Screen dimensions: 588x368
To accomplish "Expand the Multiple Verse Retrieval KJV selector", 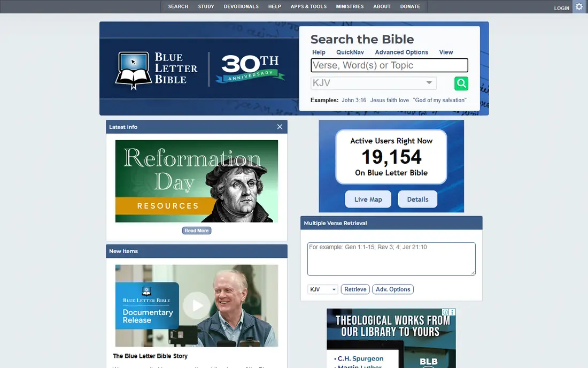I will click(322, 289).
